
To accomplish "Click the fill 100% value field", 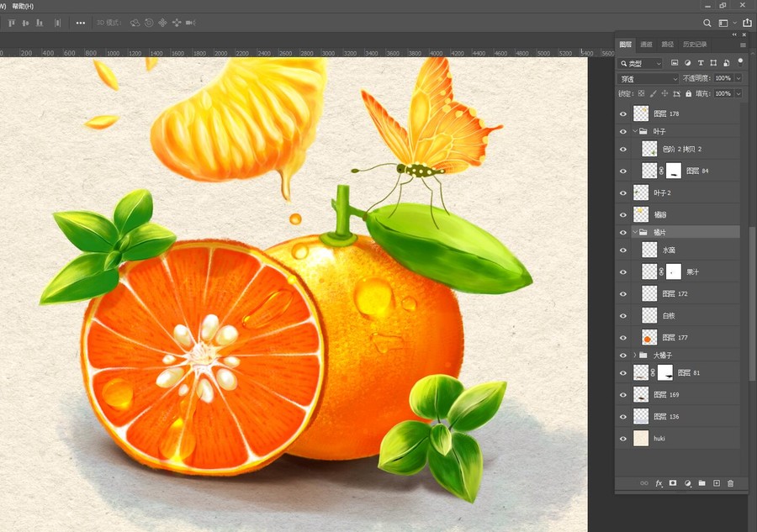I will coord(723,93).
